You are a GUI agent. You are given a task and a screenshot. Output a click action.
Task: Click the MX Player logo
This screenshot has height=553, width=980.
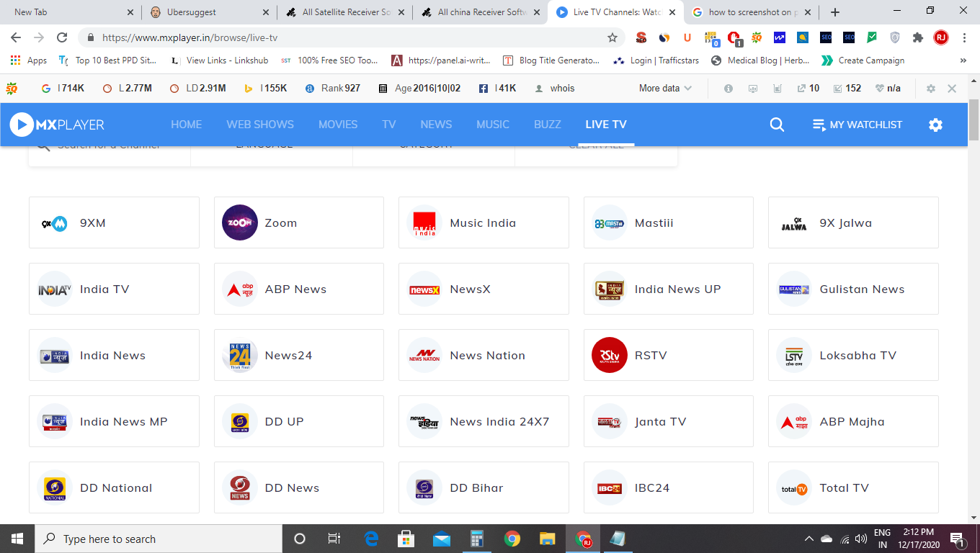click(x=57, y=125)
